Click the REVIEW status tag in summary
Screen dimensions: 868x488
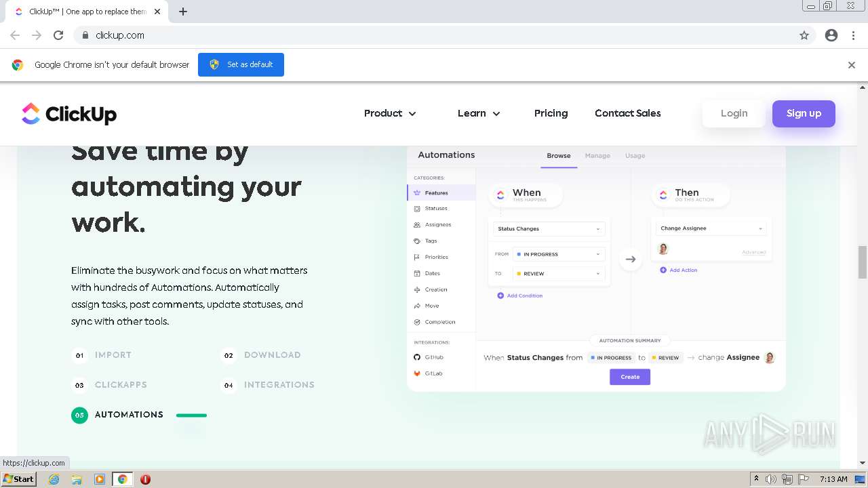point(665,358)
